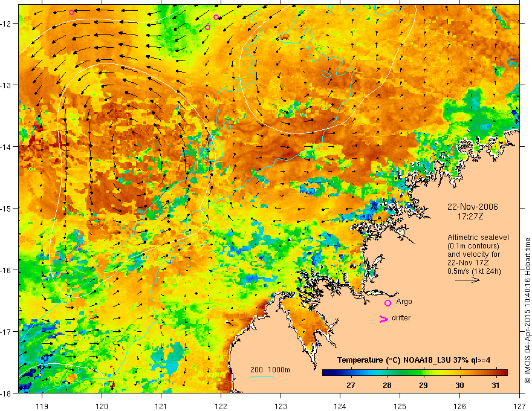Select the lower Argo marker near 122°E
Screen dimensions: 532x411
tap(207, 27)
